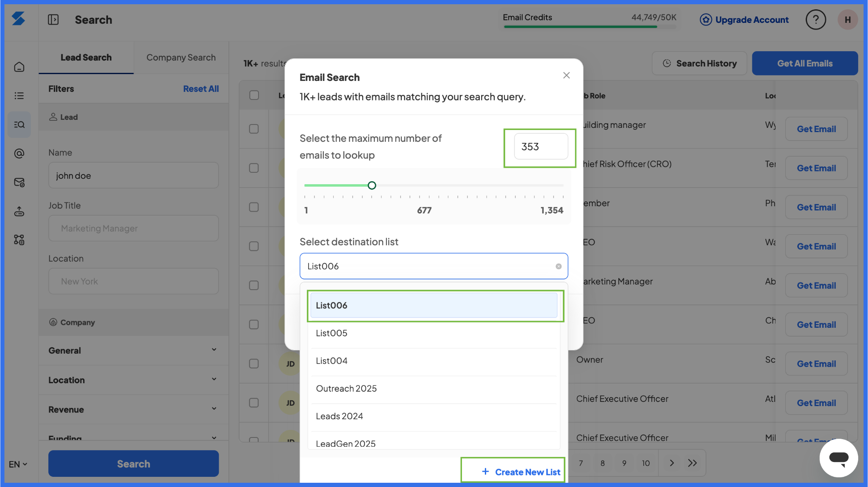Viewport: 868px width, 487px height.
Task: Select all leads header checkbox
Action: (x=254, y=95)
